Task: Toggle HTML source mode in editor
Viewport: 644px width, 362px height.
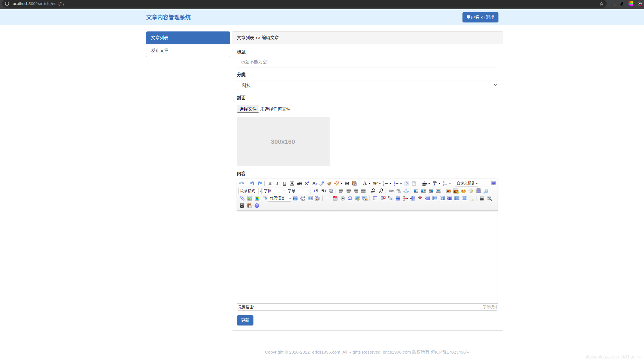Action: 242,183
